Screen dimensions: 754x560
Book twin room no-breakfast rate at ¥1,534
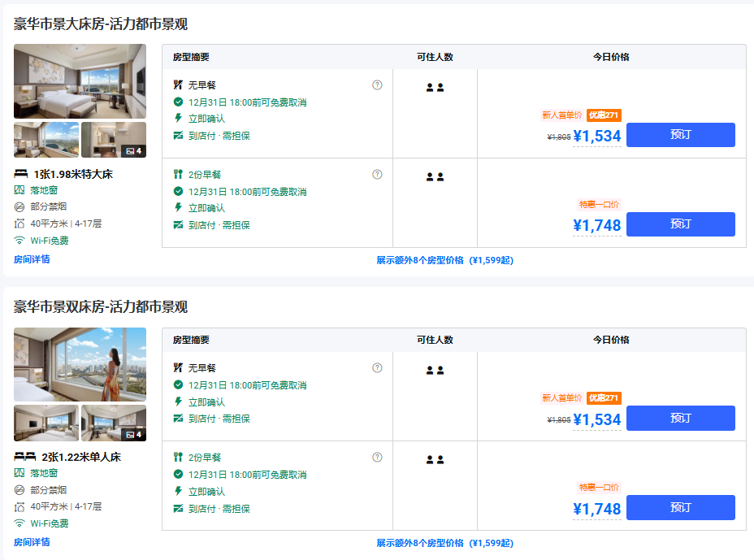pyautogui.click(x=680, y=418)
